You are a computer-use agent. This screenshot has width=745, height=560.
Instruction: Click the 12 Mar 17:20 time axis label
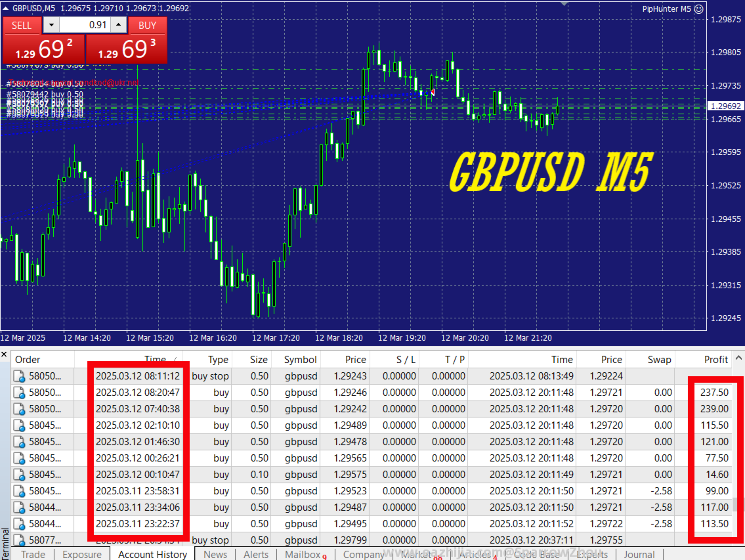pyautogui.click(x=276, y=338)
